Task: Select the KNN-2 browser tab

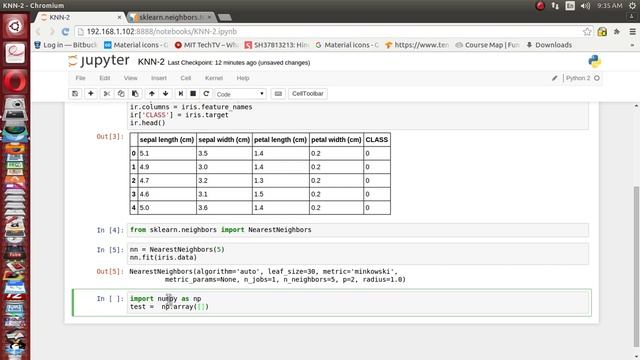Action: tap(78, 17)
